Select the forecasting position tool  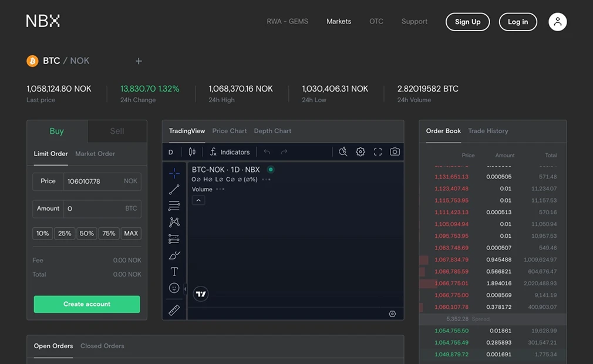[174, 239]
